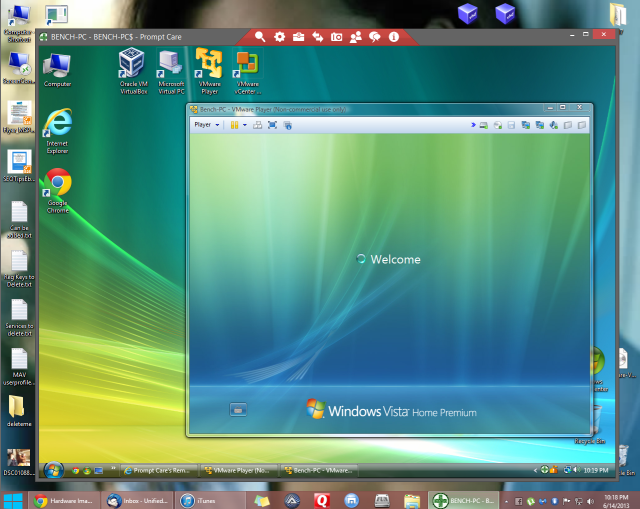Click the floppy device icon in VMware

511,125
